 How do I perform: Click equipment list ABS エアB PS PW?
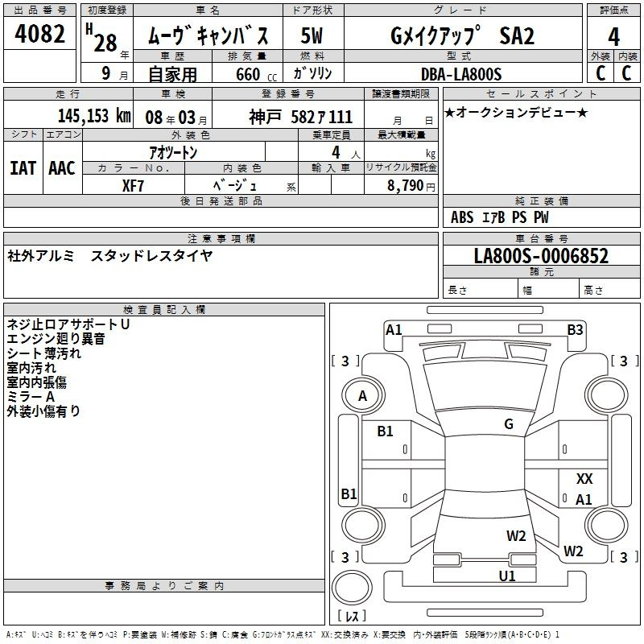point(499,217)
